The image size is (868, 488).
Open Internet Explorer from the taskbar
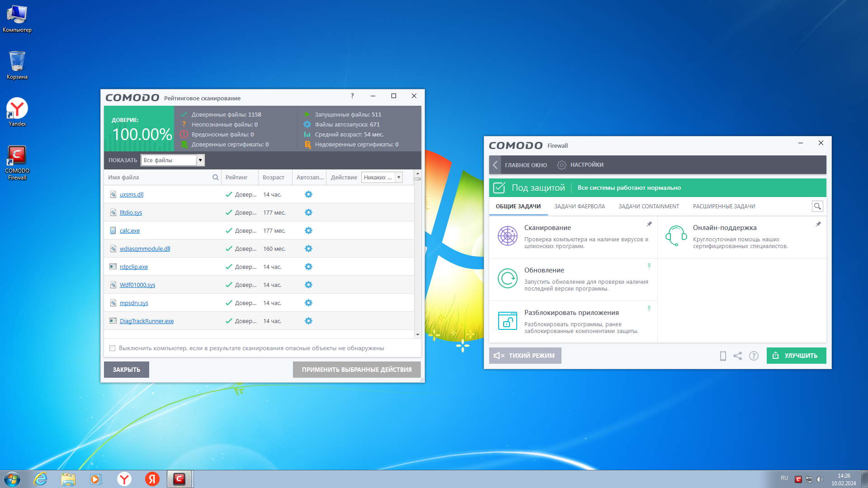point(41,479)
